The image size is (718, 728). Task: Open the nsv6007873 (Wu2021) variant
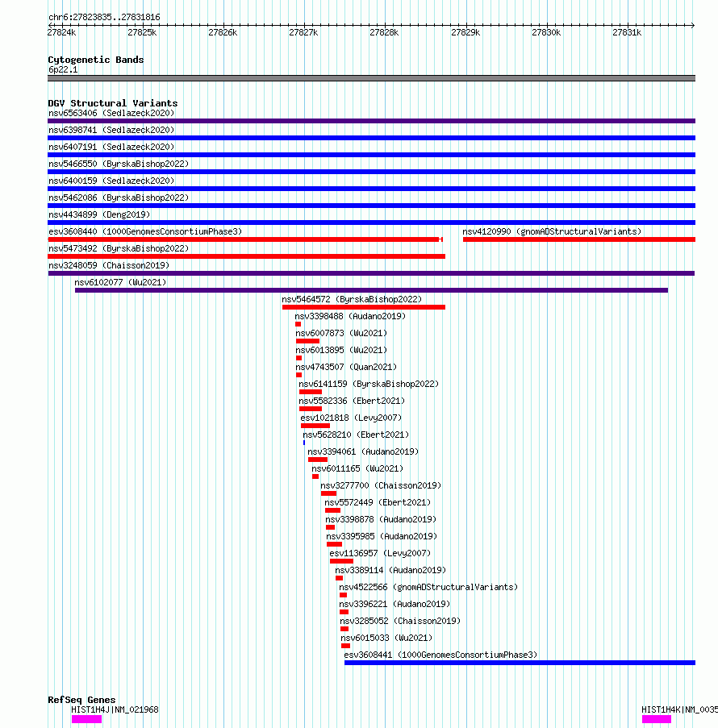341,333
